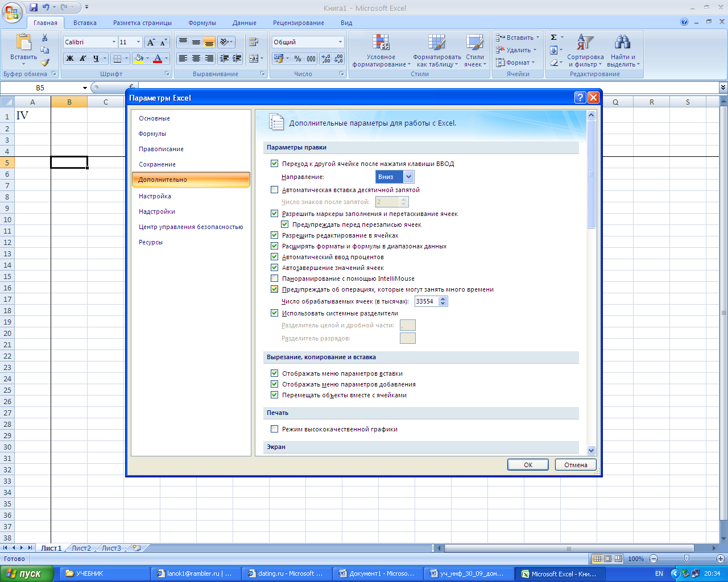Click the Percent style icon

[x=297, y=58]
